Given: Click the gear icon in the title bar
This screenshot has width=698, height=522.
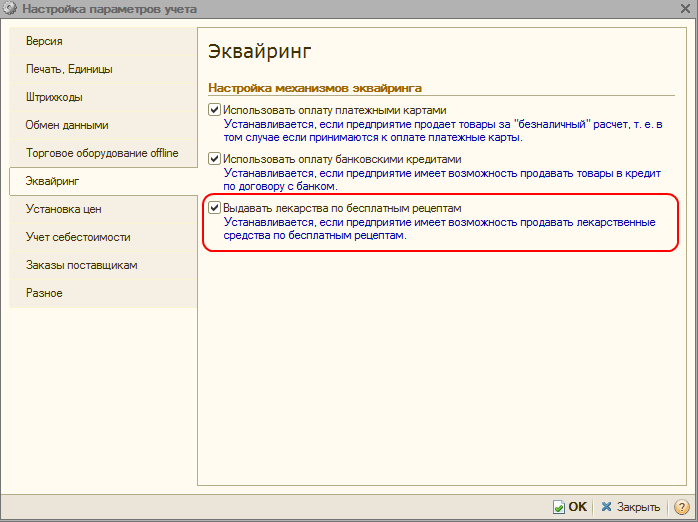Looking at the screenshot, I should [11, 10].
